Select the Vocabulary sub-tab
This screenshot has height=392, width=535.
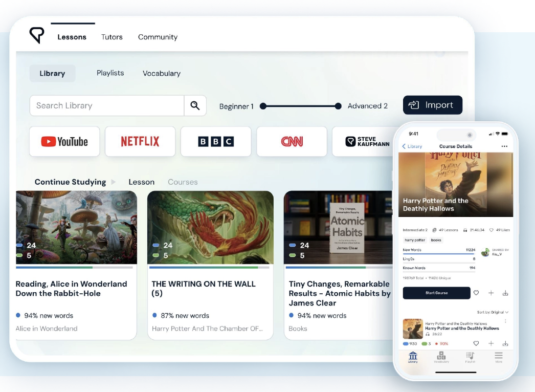(x=162, y=73)
